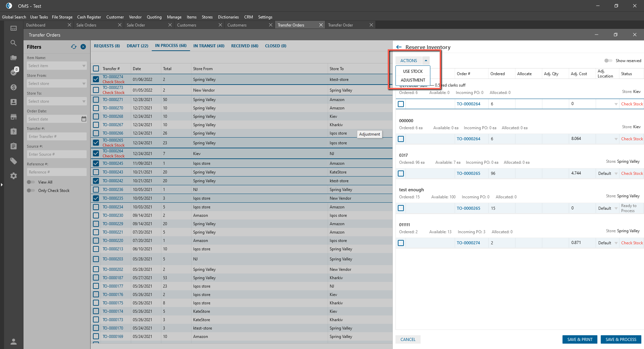
Task: Click the back arrow beside Reserve Inventory
Action: 399,47
